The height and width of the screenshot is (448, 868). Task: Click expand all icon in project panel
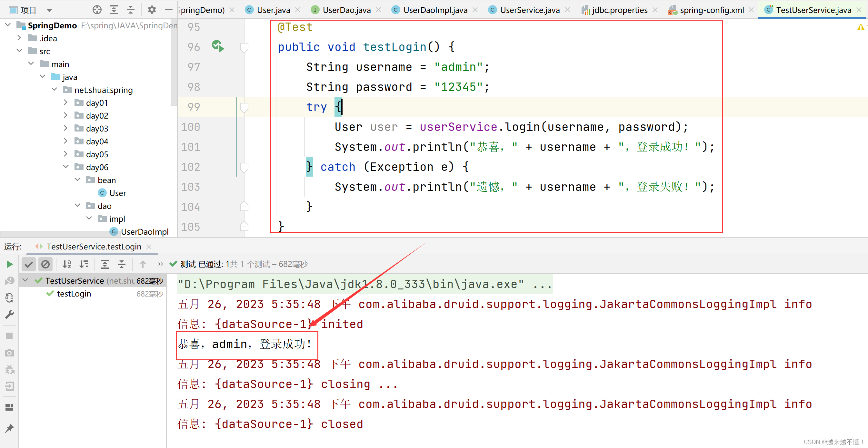114,10
